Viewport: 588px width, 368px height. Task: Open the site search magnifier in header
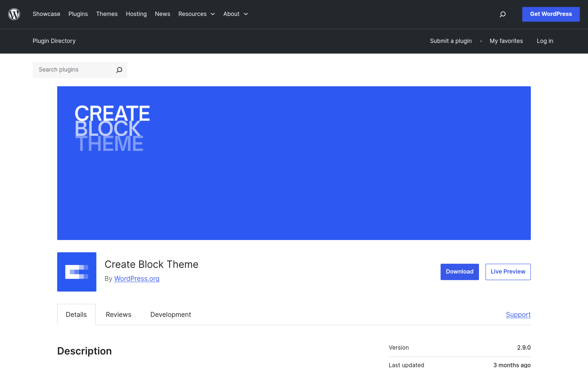503,14
